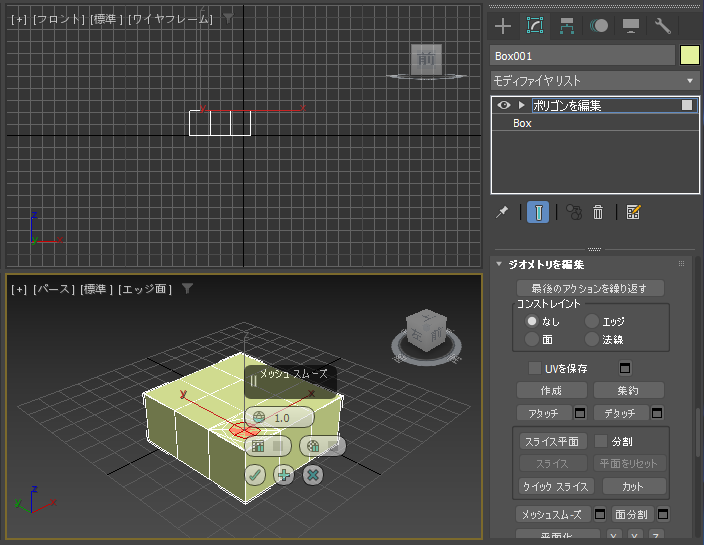The height and width of the screenshot is (545, 704).
Task: Cancel the メッシュ スムーズ caddy with X
Action: pos(313,475)
